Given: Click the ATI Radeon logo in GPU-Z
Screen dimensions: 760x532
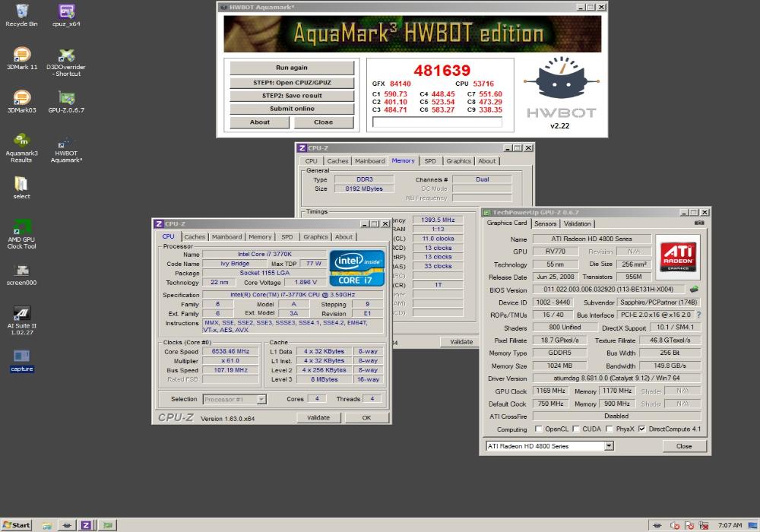Looking at the screenshot, I should (678, 258).
